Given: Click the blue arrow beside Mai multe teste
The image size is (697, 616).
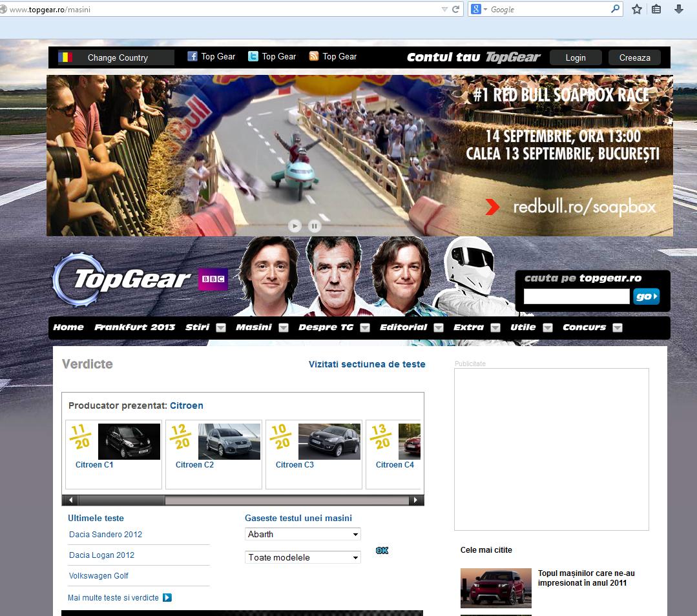Looking at the screenshot, I should [x=167, y=598].
